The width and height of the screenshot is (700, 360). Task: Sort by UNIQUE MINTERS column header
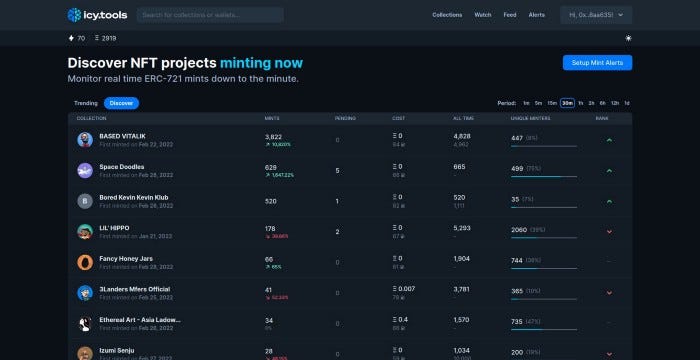click(530, 118)
